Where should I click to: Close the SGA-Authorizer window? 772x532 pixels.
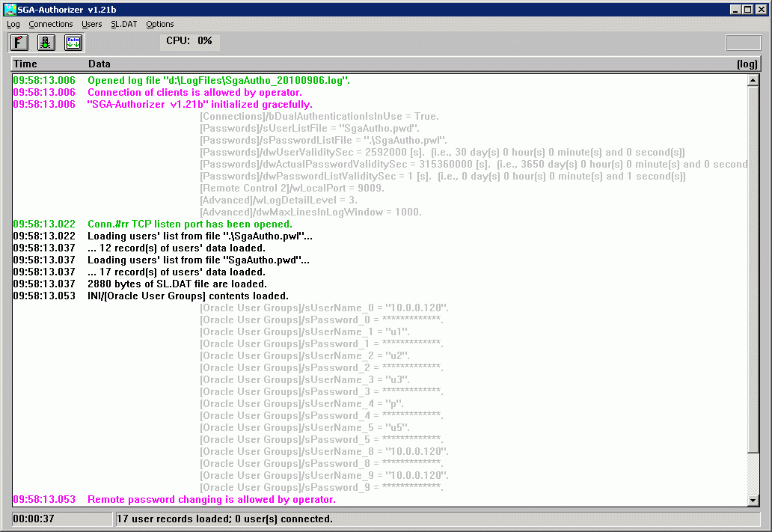pos(762,10)
